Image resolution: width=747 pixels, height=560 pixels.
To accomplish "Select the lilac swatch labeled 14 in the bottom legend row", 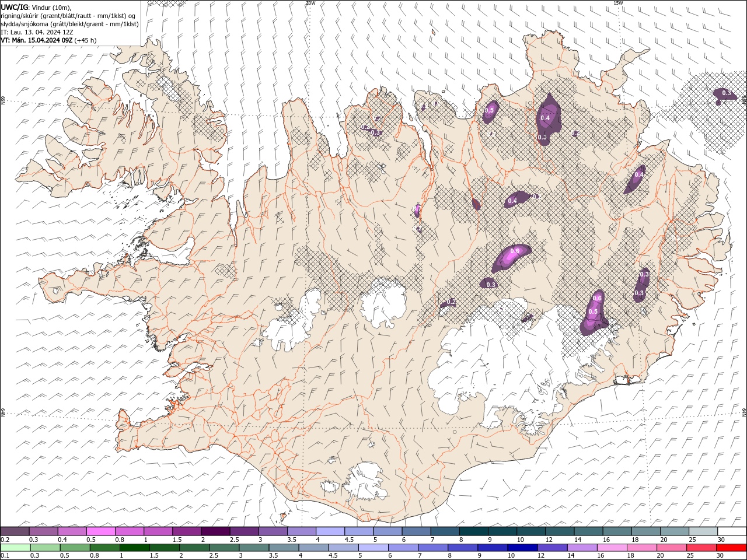I will point(582,548).
